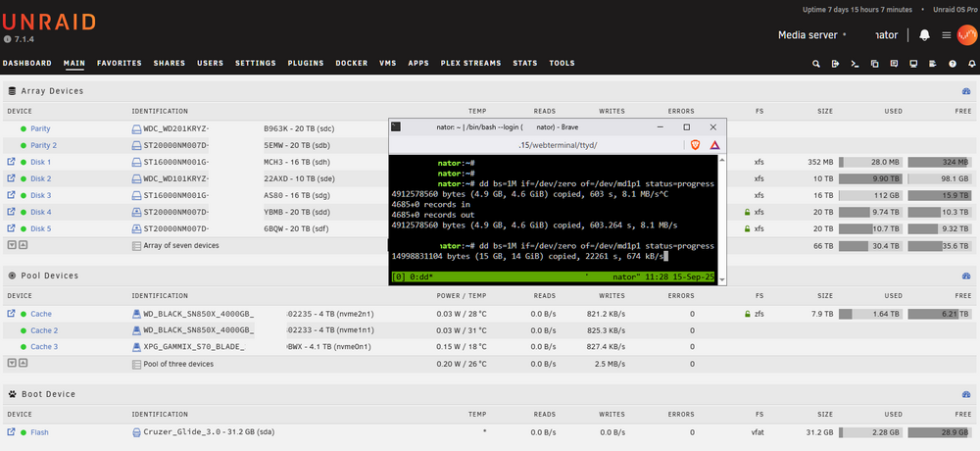Open the Flash device link
This screenshot has width=980, height=451.
point(39,432)
